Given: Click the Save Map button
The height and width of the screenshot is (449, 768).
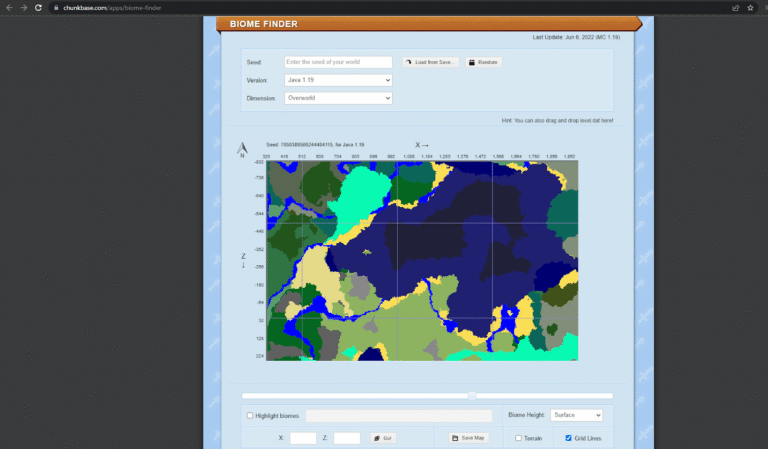Looking at the screenshot, I should 468,438.
